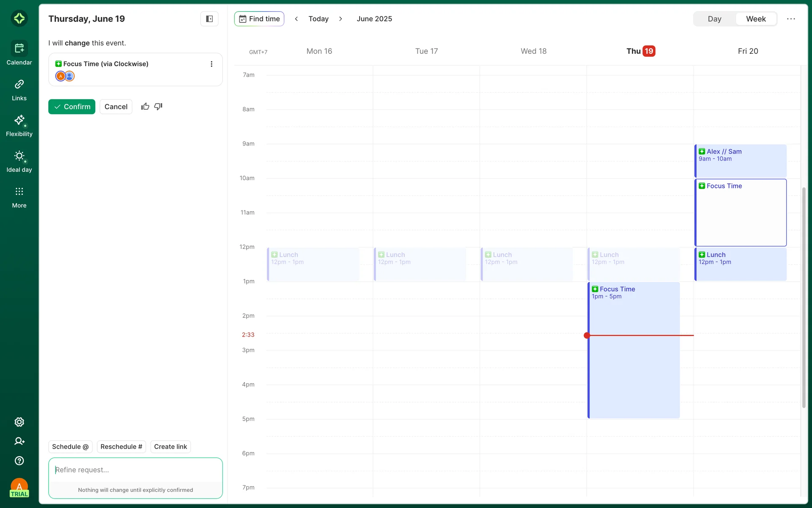Open the help question mark icon
The image size is (812, 508).
coord(19,461)
